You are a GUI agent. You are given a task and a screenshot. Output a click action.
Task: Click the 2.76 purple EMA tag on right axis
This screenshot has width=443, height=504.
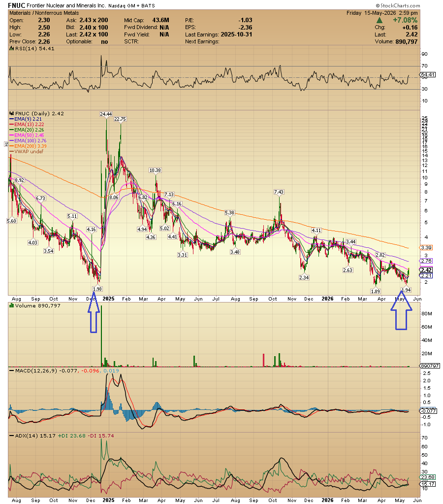click(x=426, y=261)
